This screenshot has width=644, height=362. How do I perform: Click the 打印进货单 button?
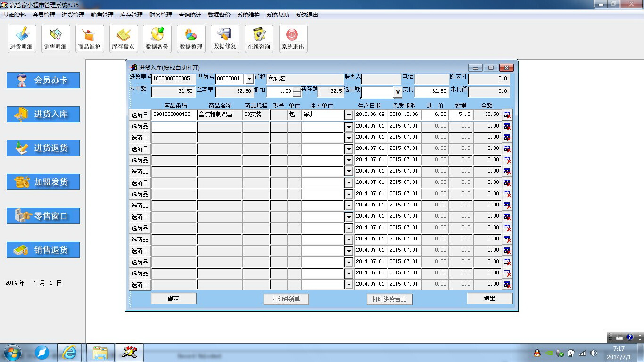coord(286,299)
